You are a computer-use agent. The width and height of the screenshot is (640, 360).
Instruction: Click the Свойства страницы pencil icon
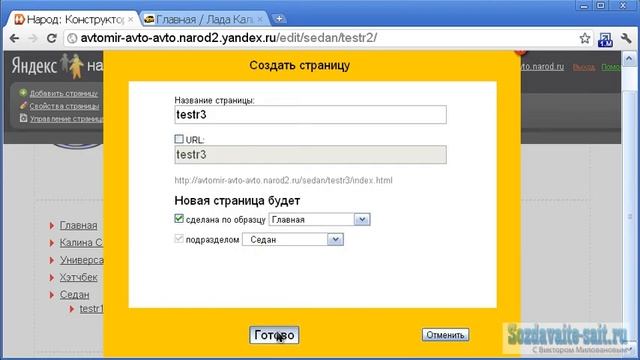(x=23, y=106)
